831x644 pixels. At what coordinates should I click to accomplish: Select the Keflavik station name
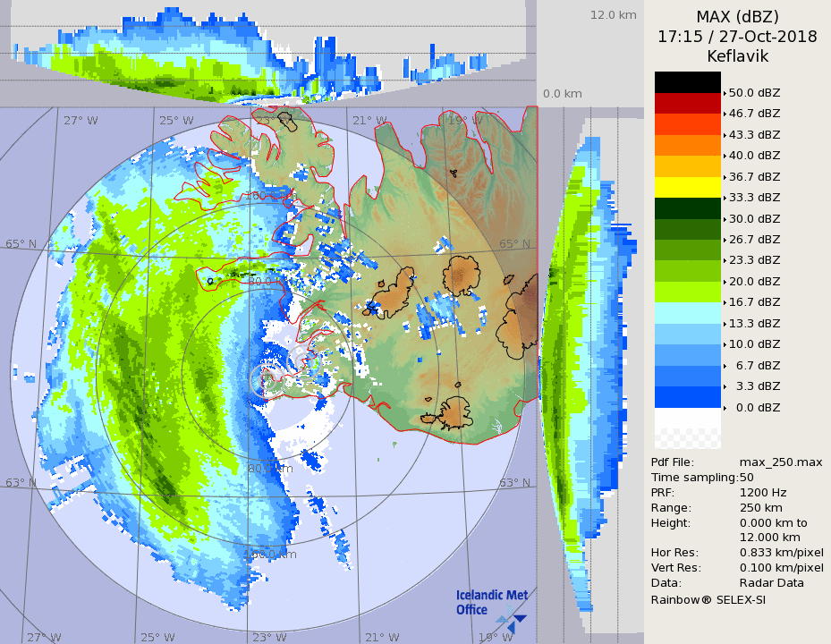click(737, 56)
